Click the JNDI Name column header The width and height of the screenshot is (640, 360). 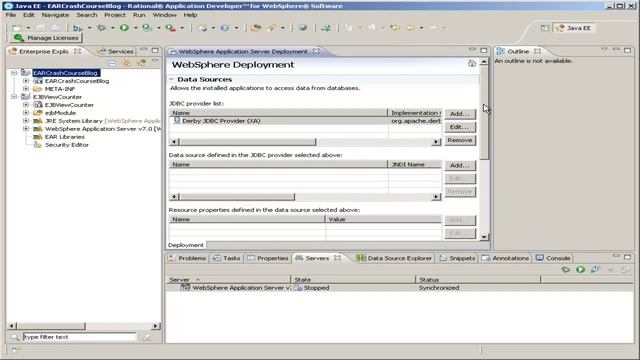coord(415,164)
